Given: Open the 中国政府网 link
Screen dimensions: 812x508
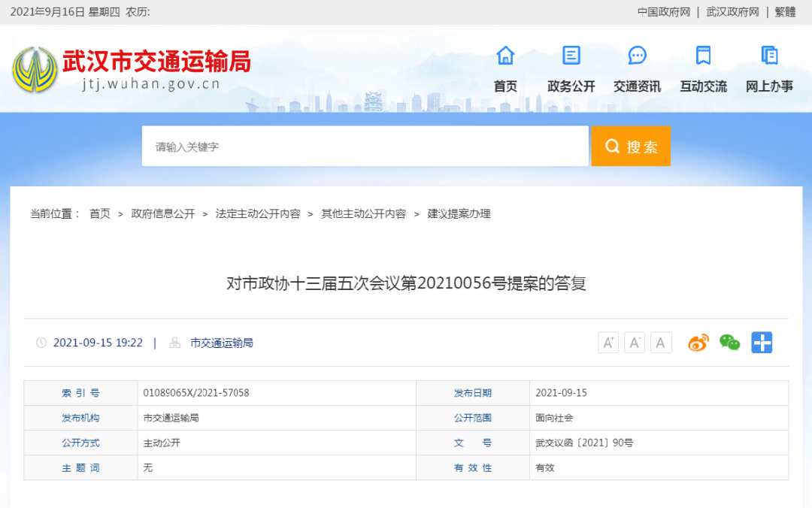Looking at the screenshot, I should pos(664,12).
